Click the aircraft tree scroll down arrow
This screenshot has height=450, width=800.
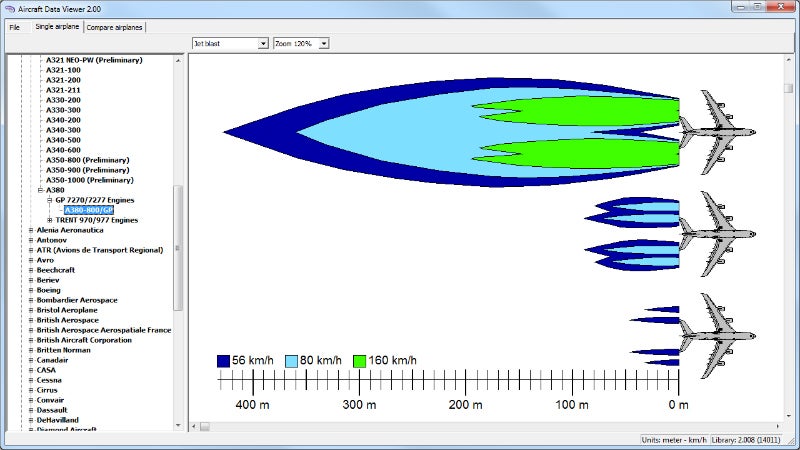pyautogui.click(x=179, y=426)
